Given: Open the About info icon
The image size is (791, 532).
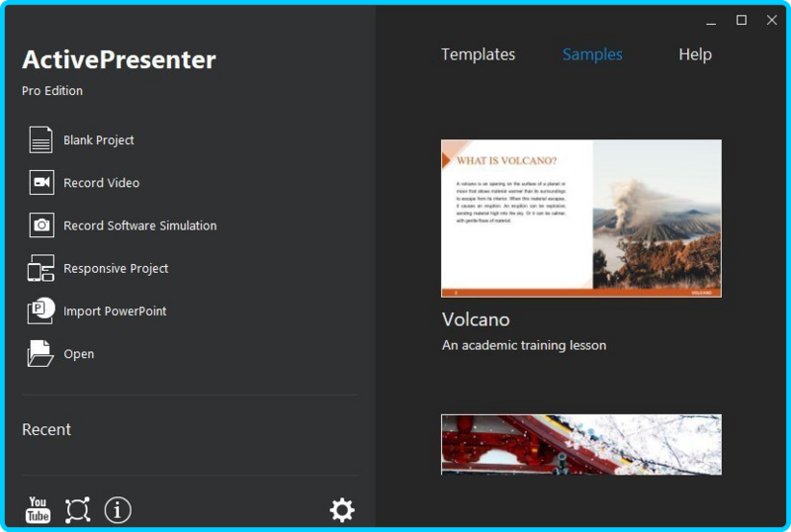Looking at the screenshot, I should coord(118,510).
